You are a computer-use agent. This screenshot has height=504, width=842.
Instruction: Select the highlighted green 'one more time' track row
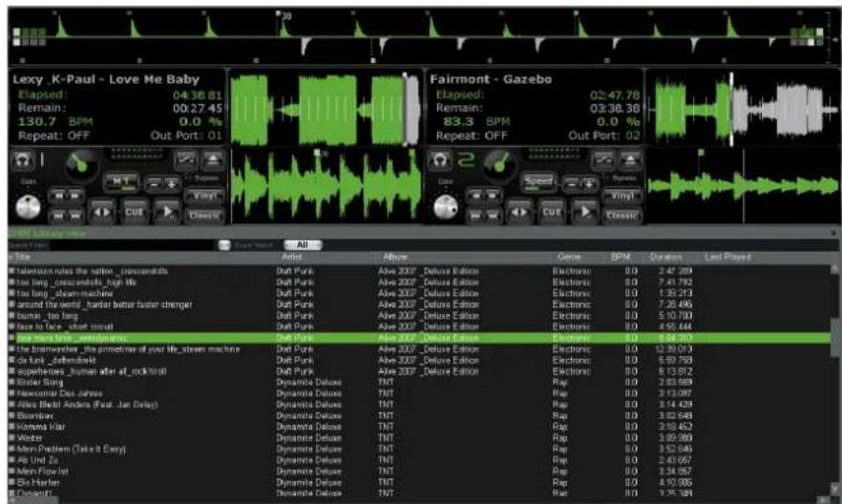click(419, 338)
